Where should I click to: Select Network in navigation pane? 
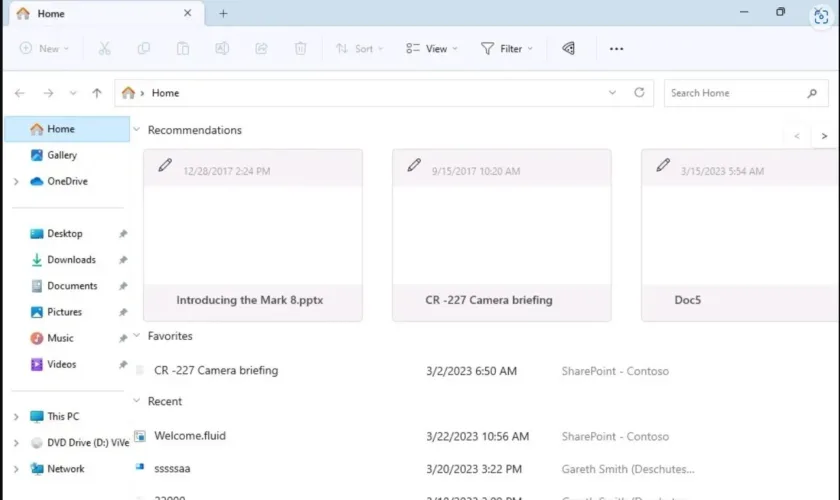pos(65,469)
